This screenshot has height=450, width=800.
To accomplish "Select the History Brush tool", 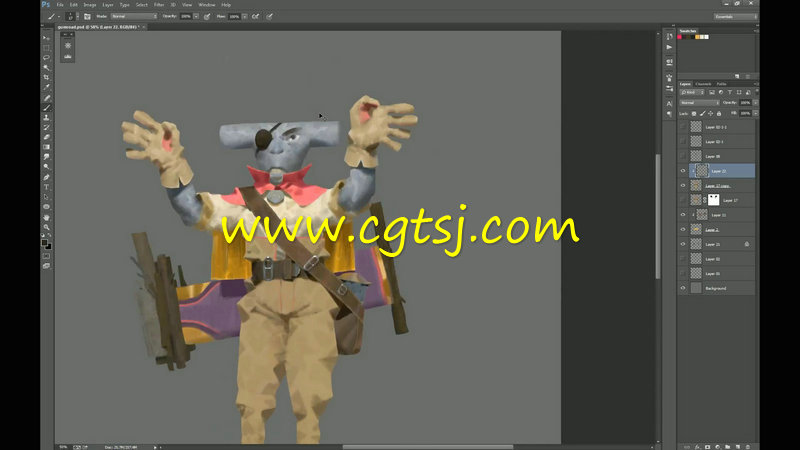I will [x=46, y=127].
